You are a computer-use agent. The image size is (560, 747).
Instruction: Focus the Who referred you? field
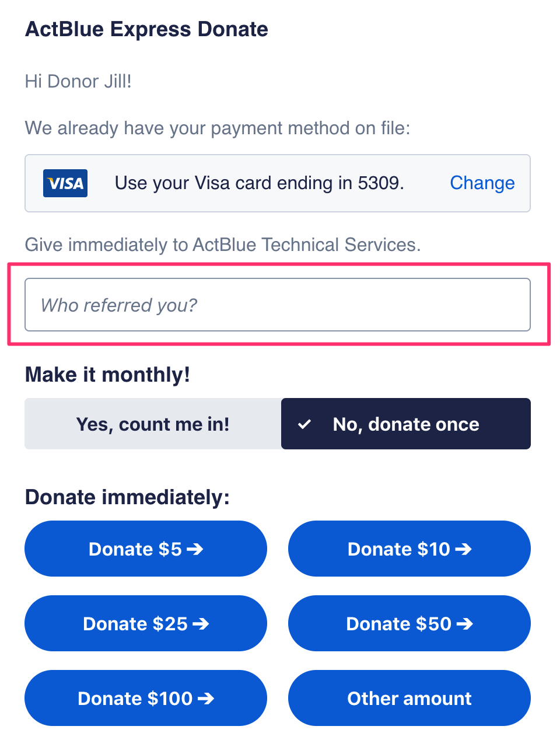coord(277,305)
